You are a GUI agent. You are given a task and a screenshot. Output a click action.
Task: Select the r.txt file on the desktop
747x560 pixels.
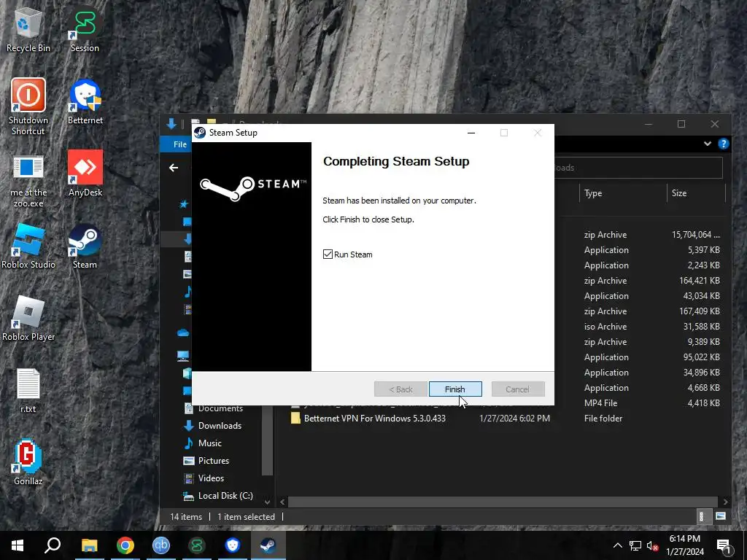tap(28, 391)
